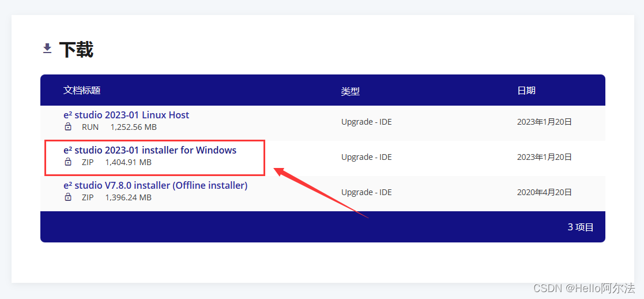Click Upgrade - IDE type in Linux row
Viewport: 644px width, 299px height.
pos(366,122)
